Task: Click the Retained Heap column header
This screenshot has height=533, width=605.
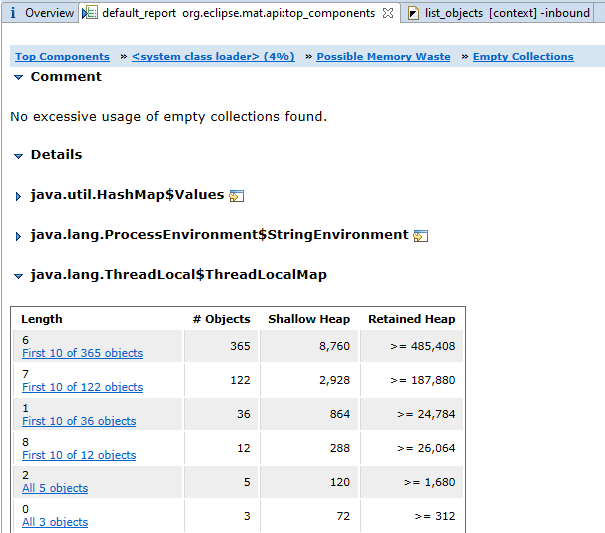Action: click(x=412, y=319)
